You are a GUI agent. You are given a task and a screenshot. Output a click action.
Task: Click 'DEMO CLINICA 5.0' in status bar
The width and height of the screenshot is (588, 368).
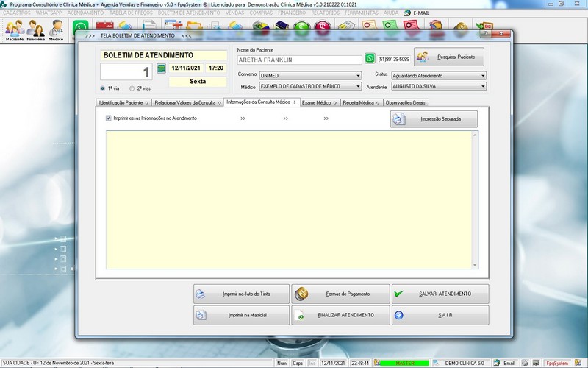[x=465, y=363]
